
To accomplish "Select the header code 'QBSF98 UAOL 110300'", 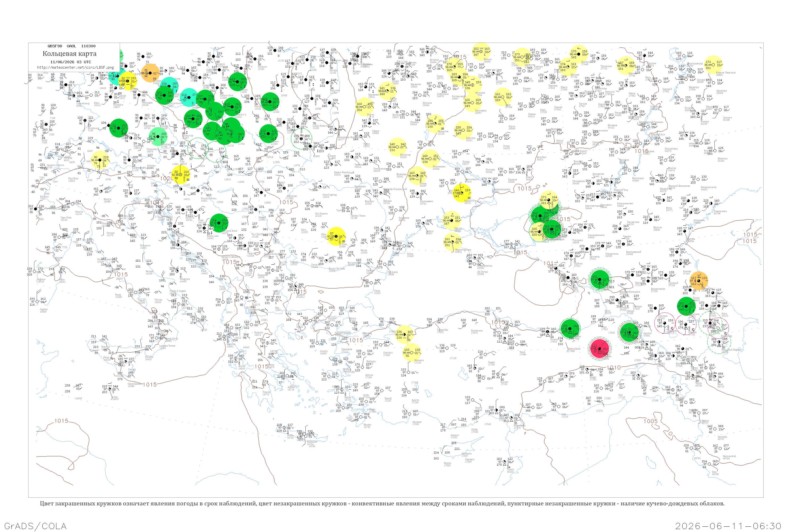I will (x=72, y=46).
